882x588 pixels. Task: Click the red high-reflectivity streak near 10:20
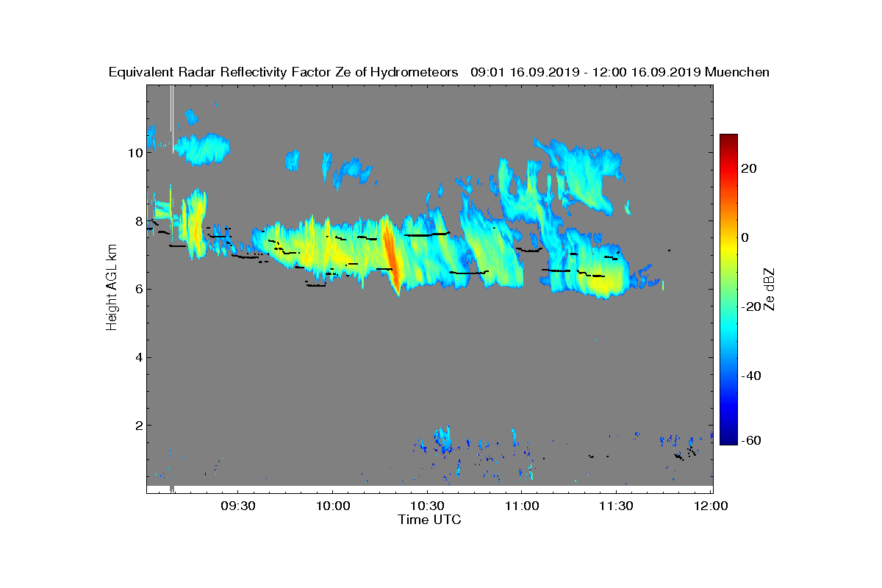[391, 256]
